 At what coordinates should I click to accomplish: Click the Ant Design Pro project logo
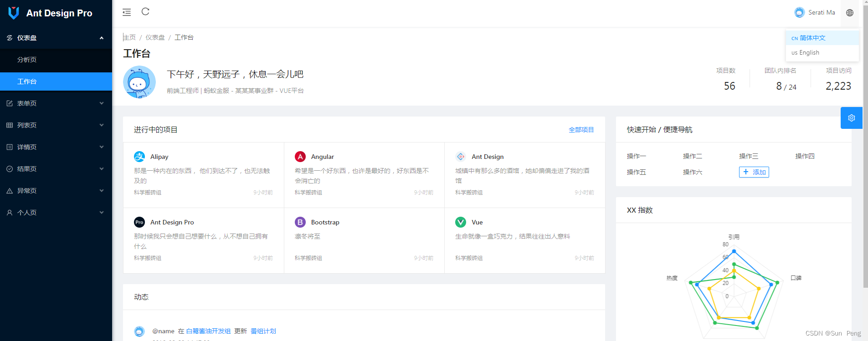(x=139, y=222)
